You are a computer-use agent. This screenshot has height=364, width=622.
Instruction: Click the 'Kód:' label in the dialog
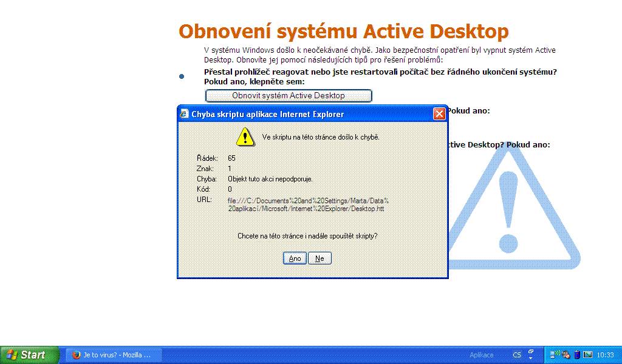click(x=203, y=189)
